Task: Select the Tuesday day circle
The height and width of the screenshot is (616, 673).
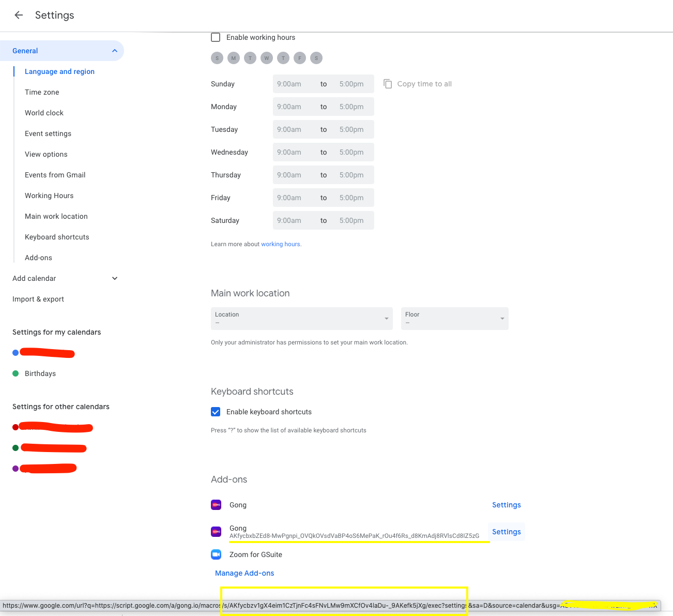Action: pyautogui.click(x=250, y=58)
